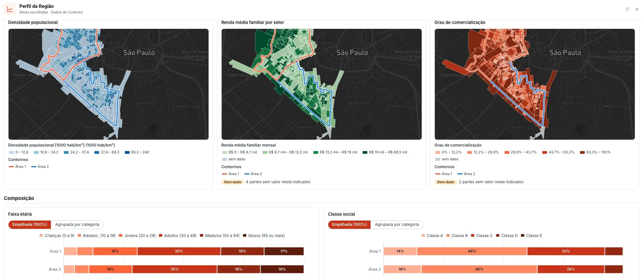This screenshot has width=644, height=277.
Task: Toggle Classe E legend item
Action: click(x=532, y=236)
